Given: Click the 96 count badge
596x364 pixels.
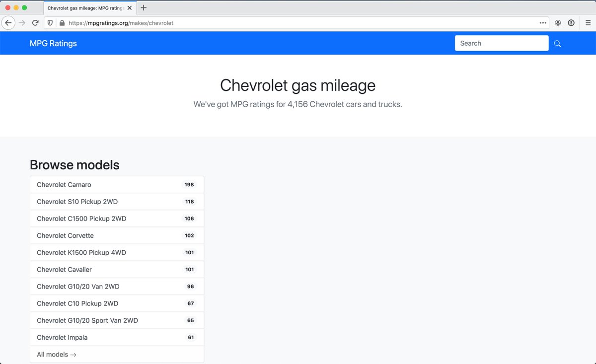Looking at the screenshot, I should [x=191, y=287].
